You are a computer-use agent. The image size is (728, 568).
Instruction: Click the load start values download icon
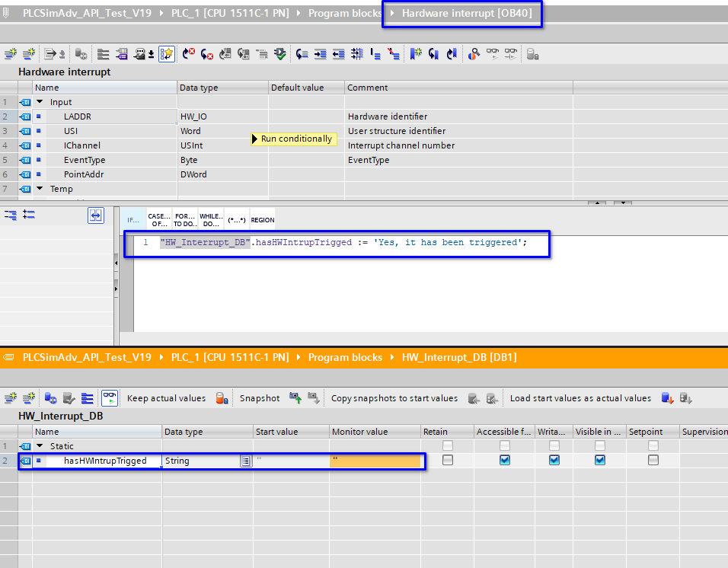[x=667, y=398]
